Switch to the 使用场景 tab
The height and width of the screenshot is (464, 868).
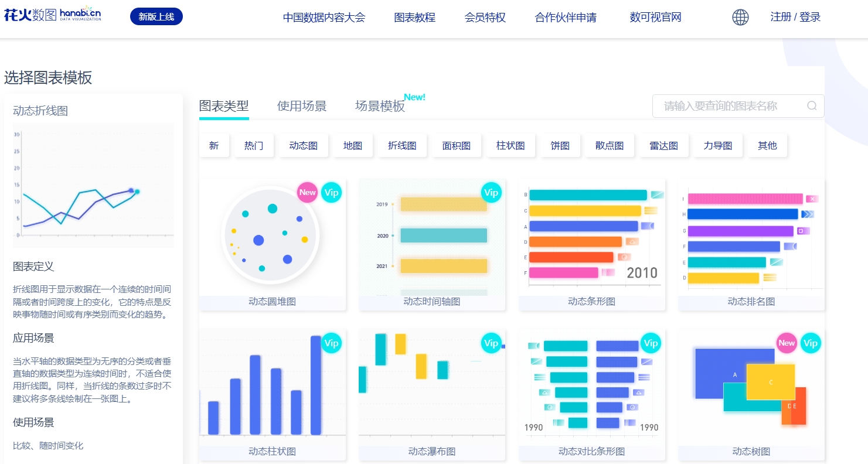point(302,106)
